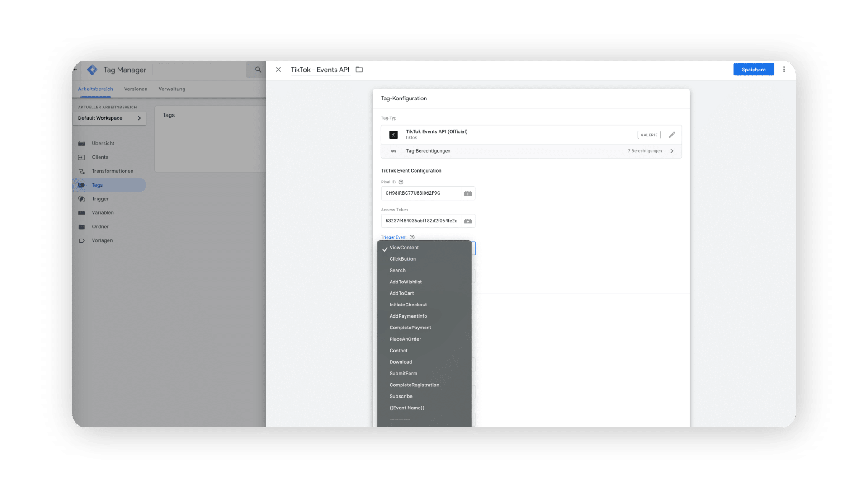The width and height of the screenshot is (868, 488).
Task: Open the Übersicht page in the sidebar
Action: (x=103, y=143)
